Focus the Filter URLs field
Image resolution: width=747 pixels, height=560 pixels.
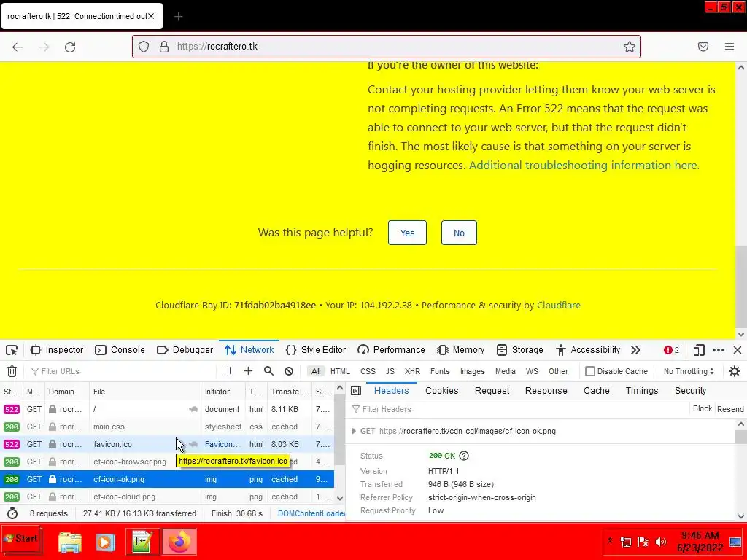[122, 371]
